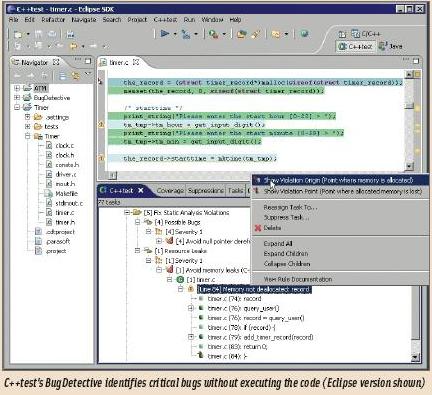Open the C++test menu in the menu bar
Screen dimensions: 432x395
[165, 20]
